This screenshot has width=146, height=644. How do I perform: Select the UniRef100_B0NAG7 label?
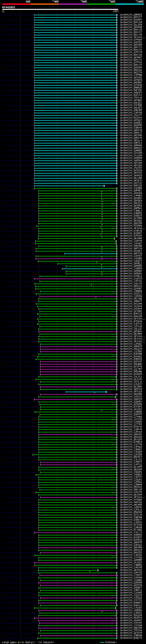[x=131, y=603]
